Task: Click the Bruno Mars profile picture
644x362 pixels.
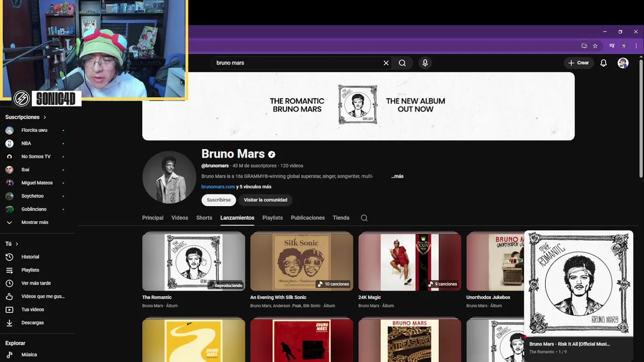Action: 169,177
